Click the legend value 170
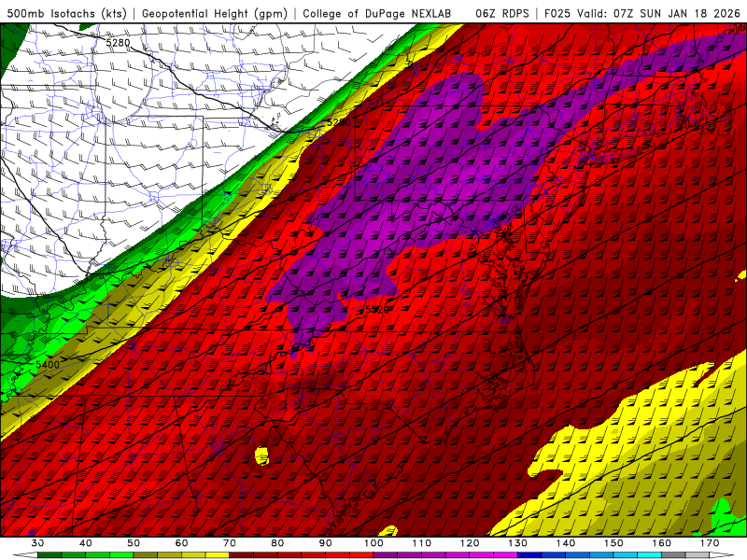The height and width of the screenshot is (560, 747). click(710, 543)
